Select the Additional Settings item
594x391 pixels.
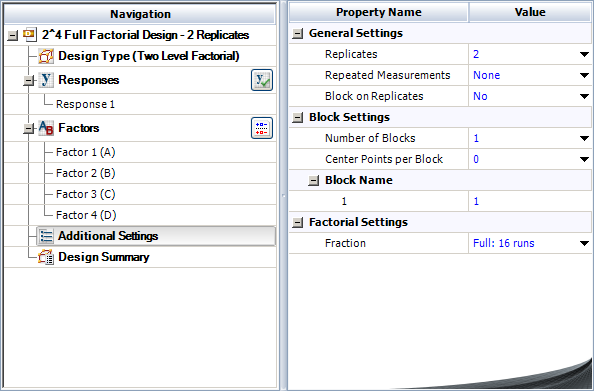156,236
